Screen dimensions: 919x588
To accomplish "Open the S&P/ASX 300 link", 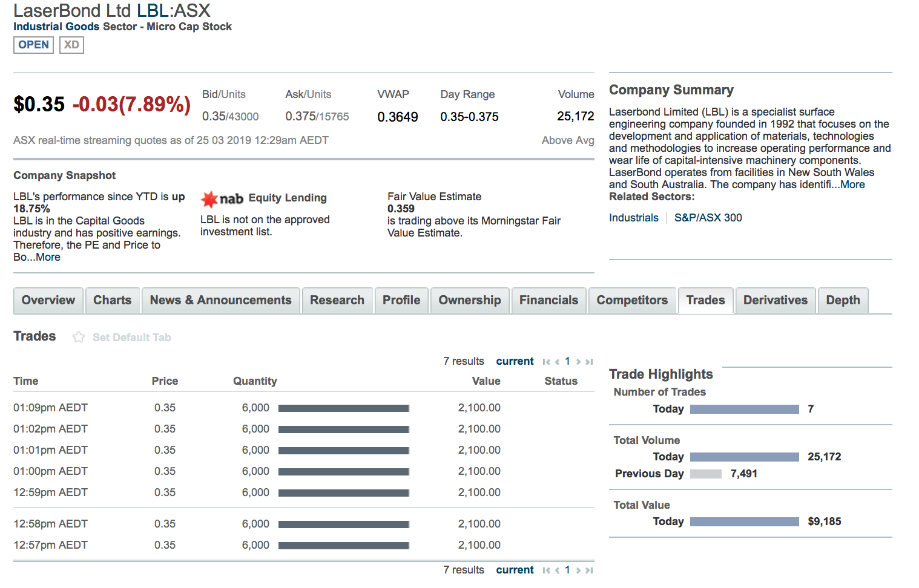I will tap(708, 218).
